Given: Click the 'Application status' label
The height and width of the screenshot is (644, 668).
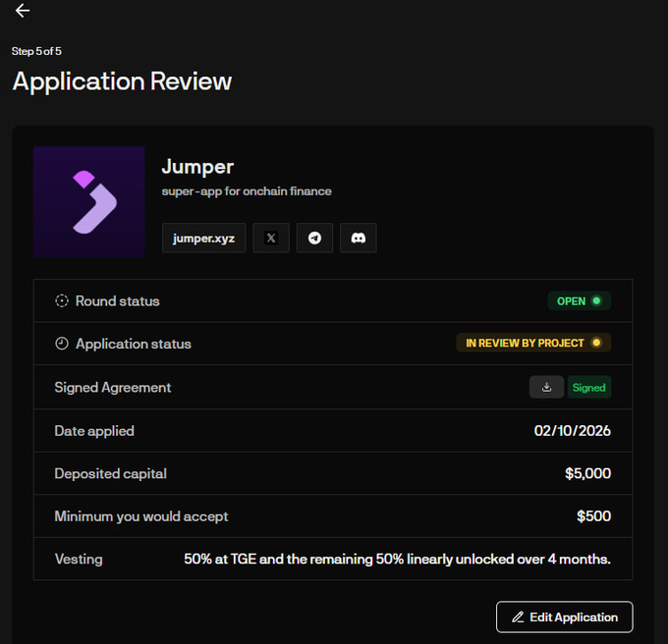Looking at the screenshot, I should tap(134, 344).
